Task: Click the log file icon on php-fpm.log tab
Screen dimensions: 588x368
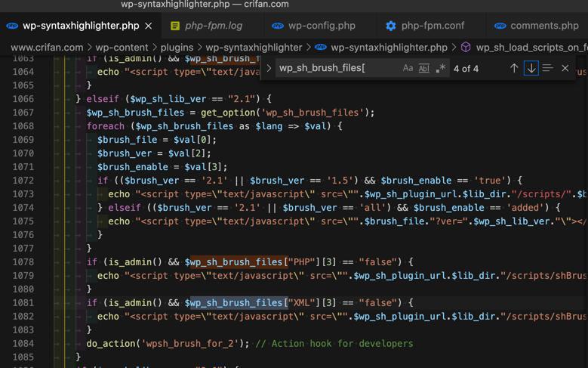Action: [175, 26]
